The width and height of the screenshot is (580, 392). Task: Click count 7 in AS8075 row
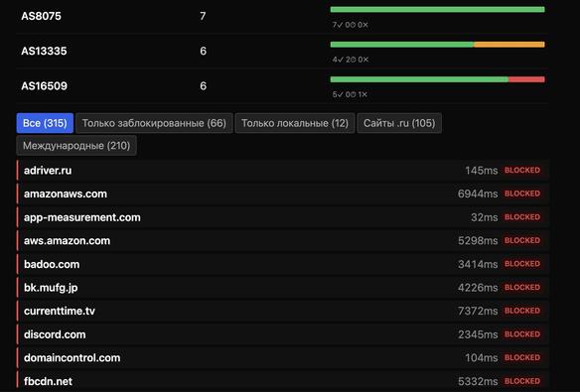tap(203, 16)
